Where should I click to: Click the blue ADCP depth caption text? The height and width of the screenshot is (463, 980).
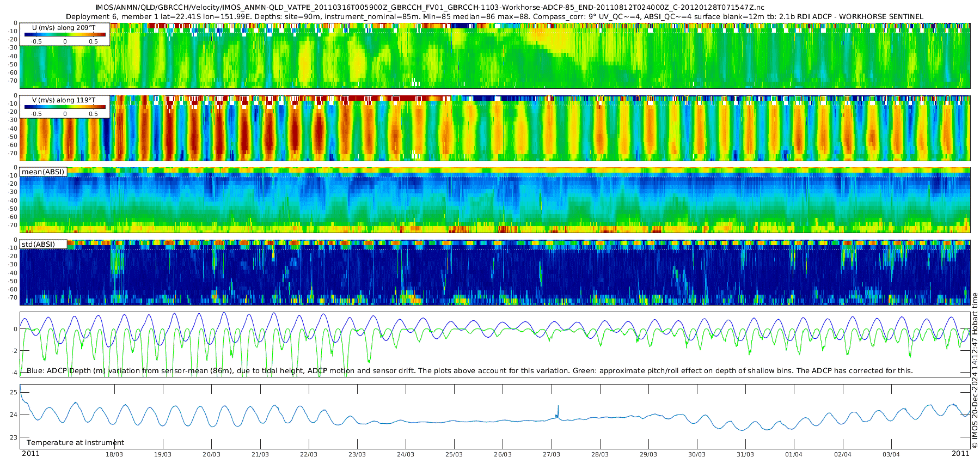click(469, 371)
